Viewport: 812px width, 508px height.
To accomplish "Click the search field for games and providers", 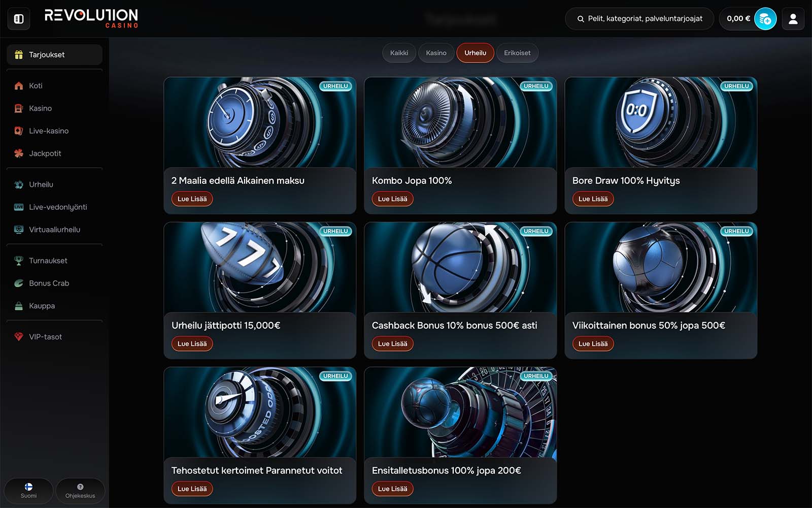I will point(639,19).
